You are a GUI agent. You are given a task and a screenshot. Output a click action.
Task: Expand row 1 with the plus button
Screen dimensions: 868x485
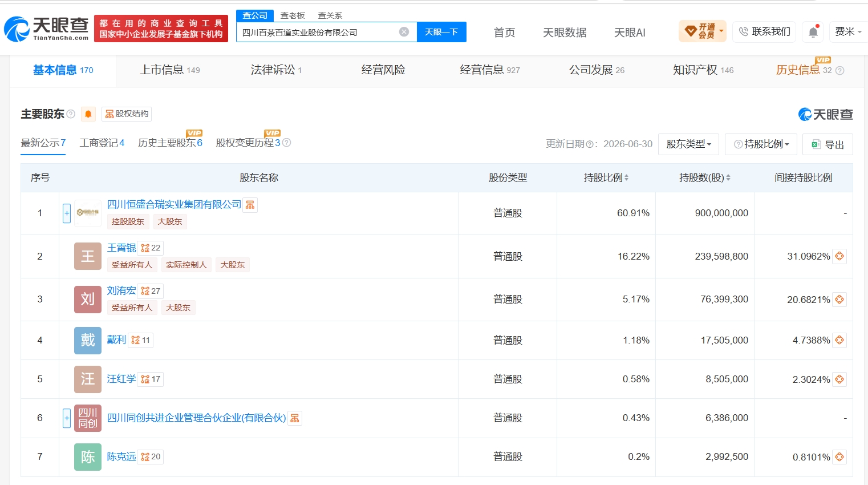coord(67,213)
